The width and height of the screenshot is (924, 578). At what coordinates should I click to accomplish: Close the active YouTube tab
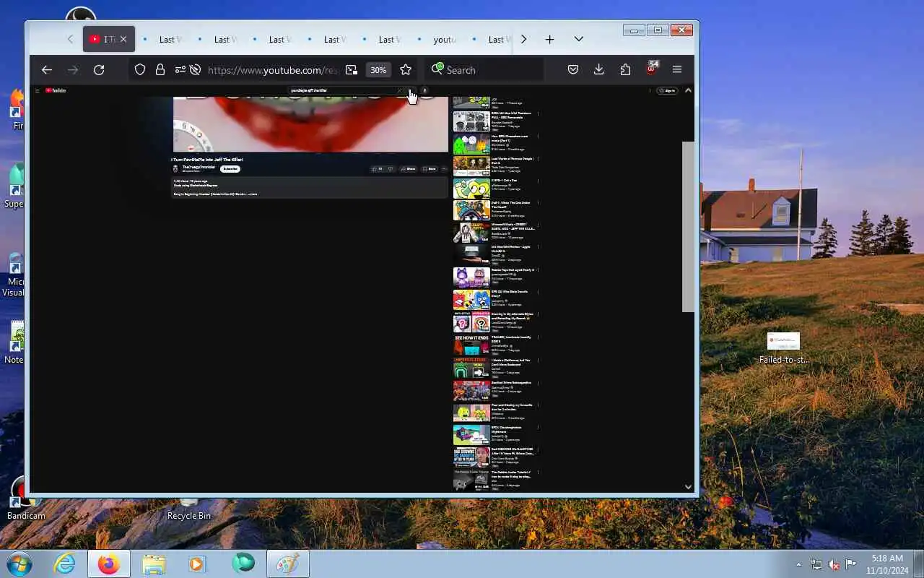click(123, 39)
